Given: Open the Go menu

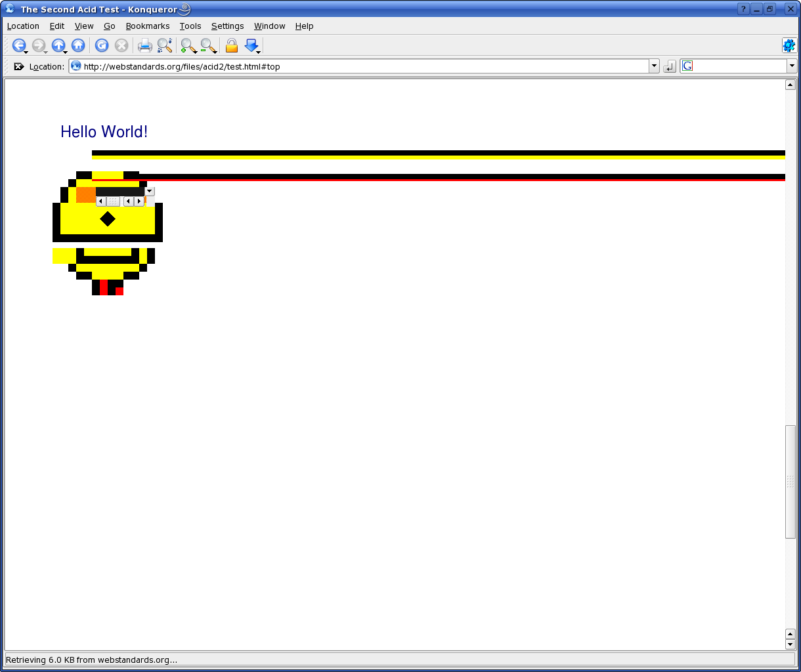Looking at the screenshot, I should click(110, 26).
